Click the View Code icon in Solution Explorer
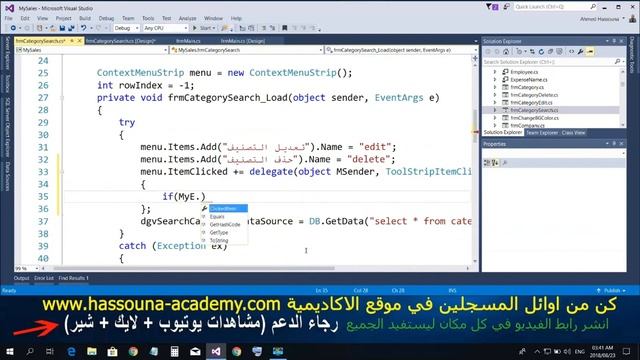The image size is (640, 360). (571, 51)
